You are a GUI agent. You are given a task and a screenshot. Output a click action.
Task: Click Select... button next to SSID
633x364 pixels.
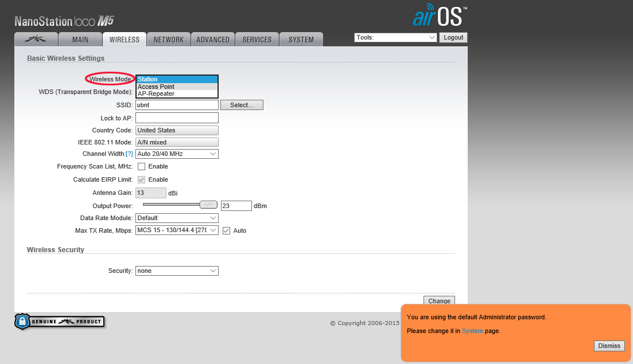(x=242, y=105)
